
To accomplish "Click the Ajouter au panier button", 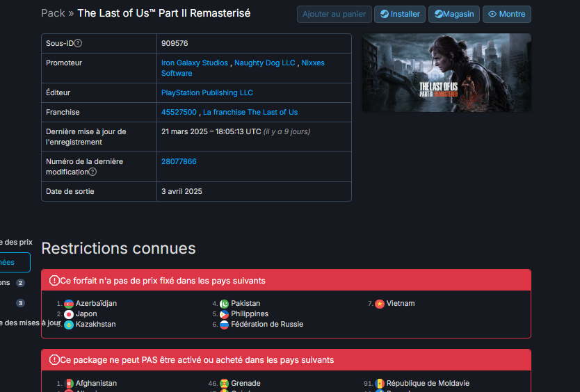I will coord(334,14).
